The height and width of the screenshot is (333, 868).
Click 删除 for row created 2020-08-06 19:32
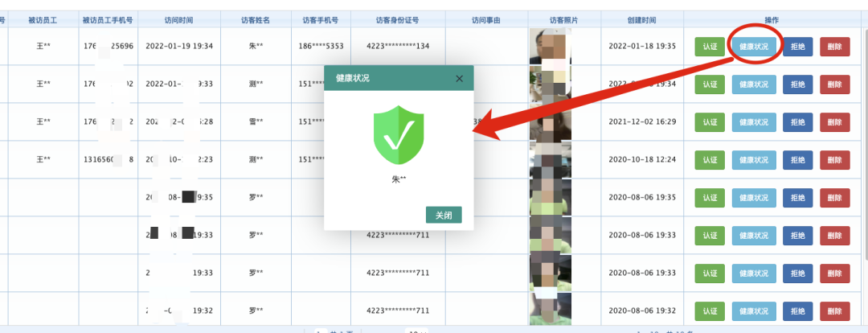pos(835,310)
